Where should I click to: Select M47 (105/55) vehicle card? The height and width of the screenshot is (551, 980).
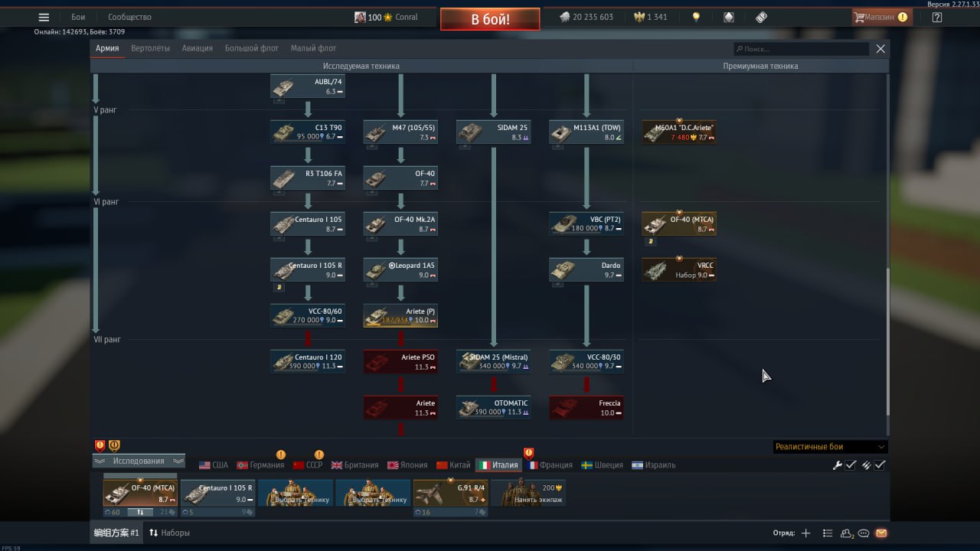(400, 132)
